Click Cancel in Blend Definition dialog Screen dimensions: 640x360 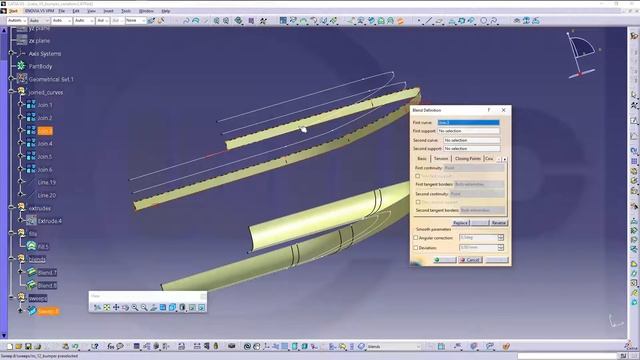point(470,260)
